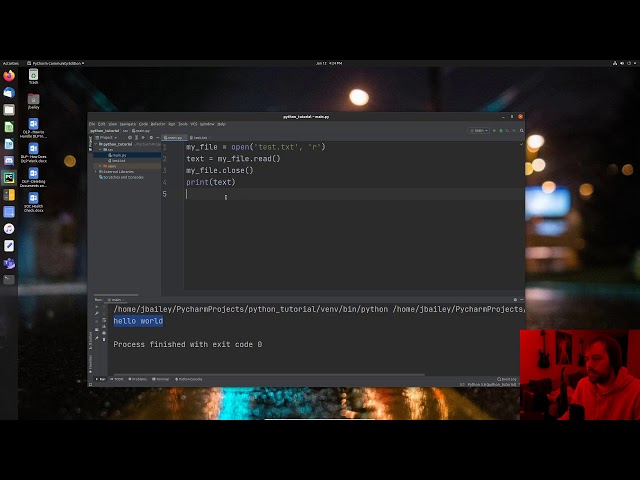Click the wrench icon in Run panel

click(x=97, y=313)
